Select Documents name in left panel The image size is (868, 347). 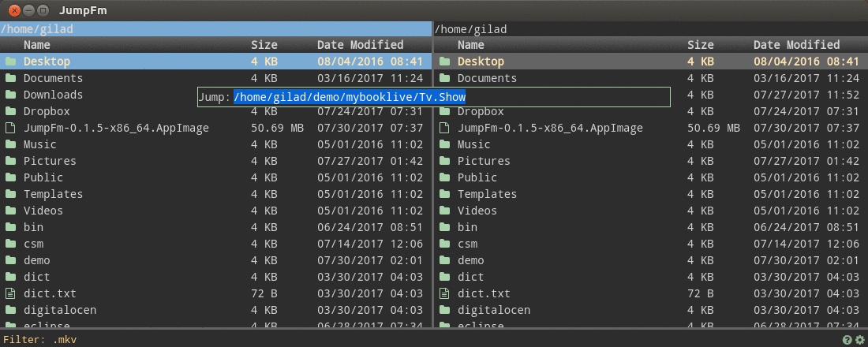53,78
